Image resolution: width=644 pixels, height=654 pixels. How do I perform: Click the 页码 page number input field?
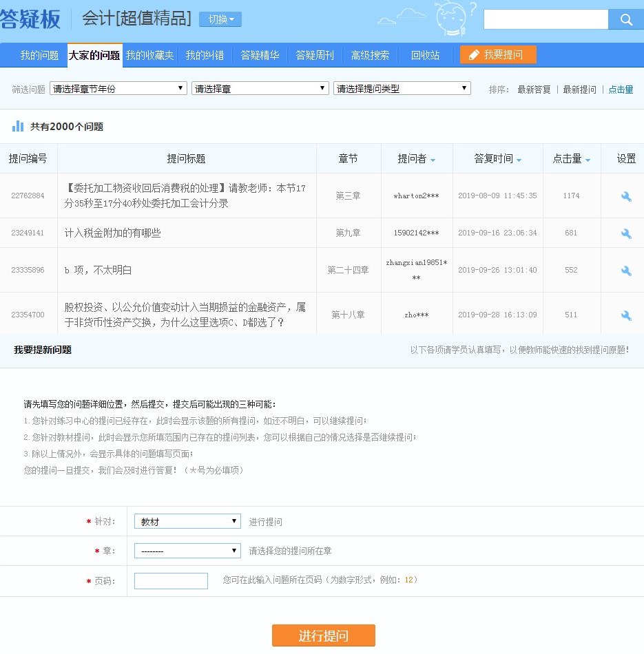[171, 580]
